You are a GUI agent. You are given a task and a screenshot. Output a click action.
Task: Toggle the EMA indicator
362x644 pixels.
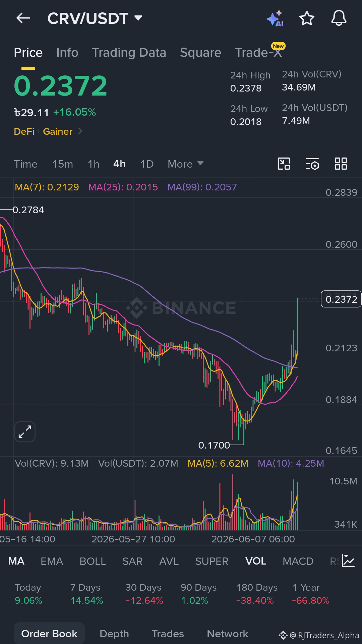click(52, 561)
